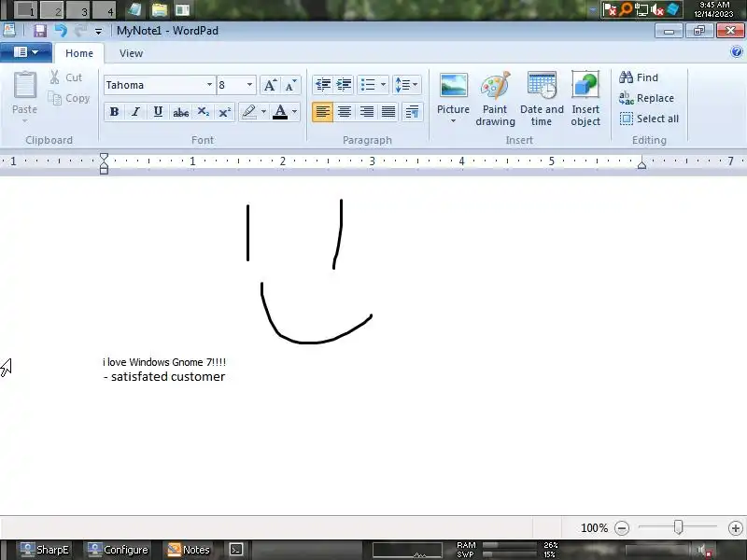Click Increase indent icon
Image resolution: width=747 pixels, height=560 pixels.
pyautogui.click(x=344, y=85)
